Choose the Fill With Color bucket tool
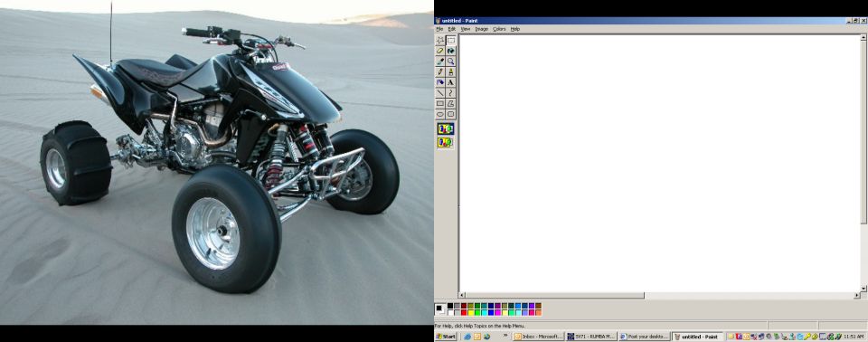The width and height of the screenshot is (868, 342). pos(450,51)
